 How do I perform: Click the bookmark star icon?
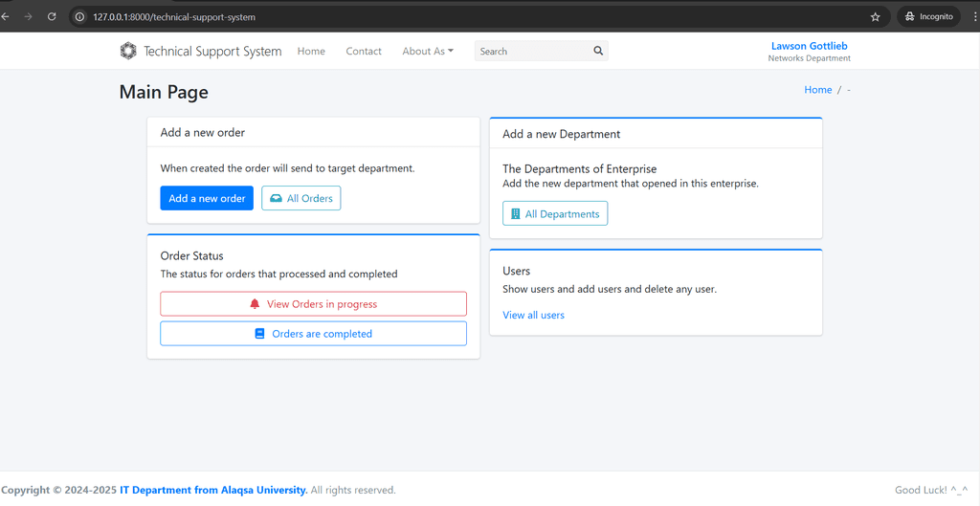[875, 17]
